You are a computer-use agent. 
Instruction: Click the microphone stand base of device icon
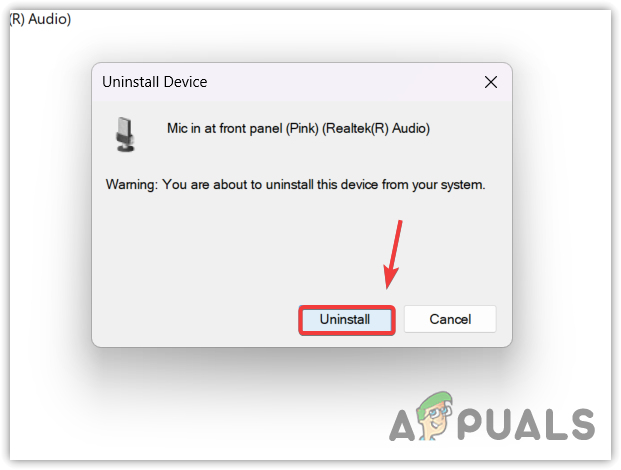(x=126, y=148)
